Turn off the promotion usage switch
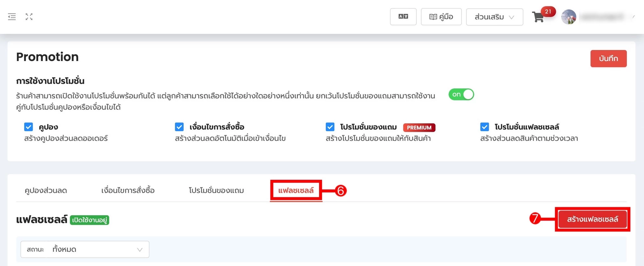Viewport: 644px width, 266px height. tap(461, 95)
